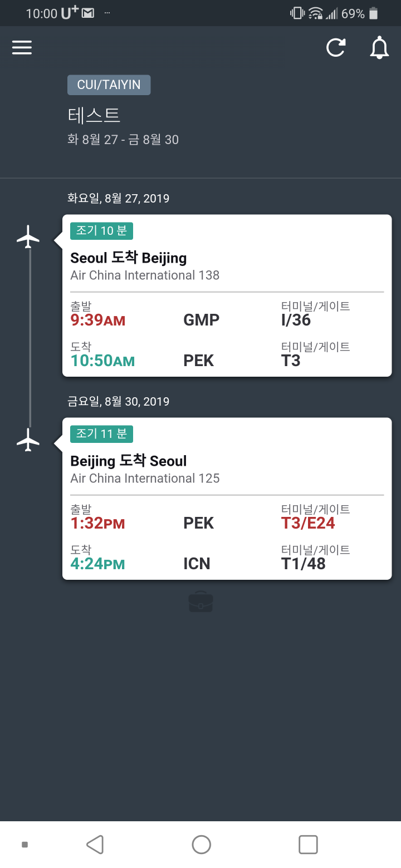The height and width of the screenshot is (868, 401).
Task: Tap the briefcase icon below the flights
Action: [x=200, y=601]
